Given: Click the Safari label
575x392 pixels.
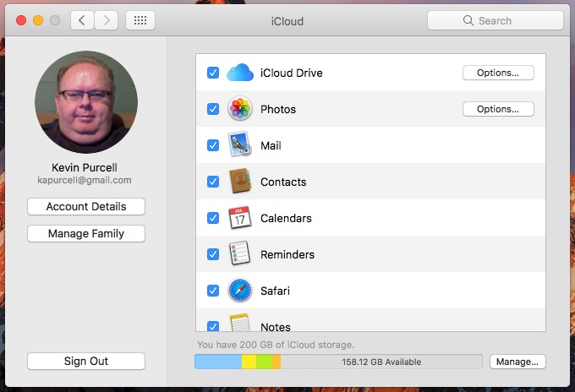Looking at the screenshot, I should [x=275, y=291].
